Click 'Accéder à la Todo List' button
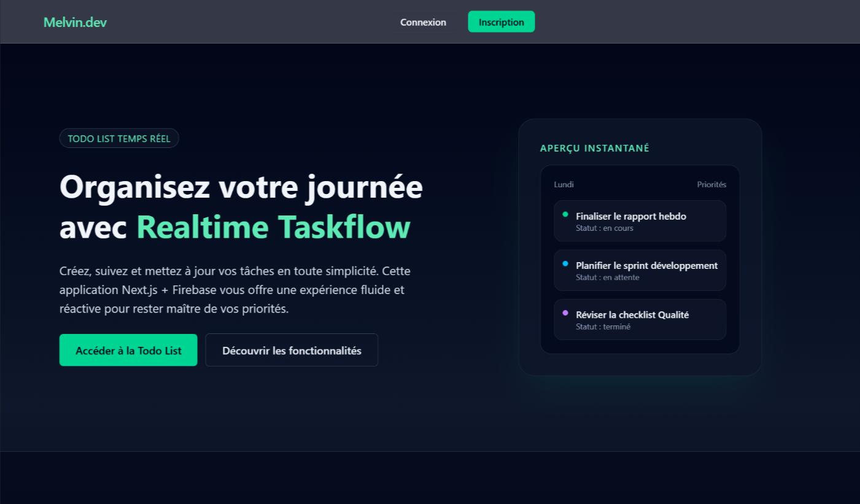This screenshot has height=504, width=860. pyautogui.click(x=128, y=350)
